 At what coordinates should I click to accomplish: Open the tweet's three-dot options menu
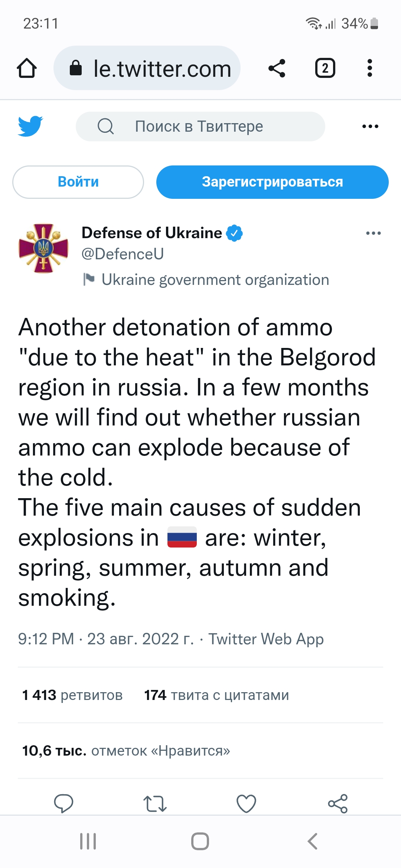point(373,233)
